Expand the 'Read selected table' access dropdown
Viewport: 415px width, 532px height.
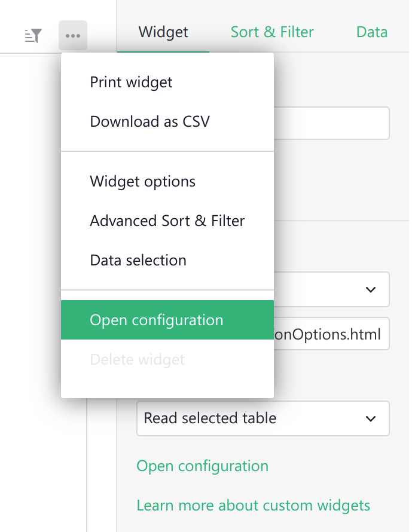click(263, 418)
